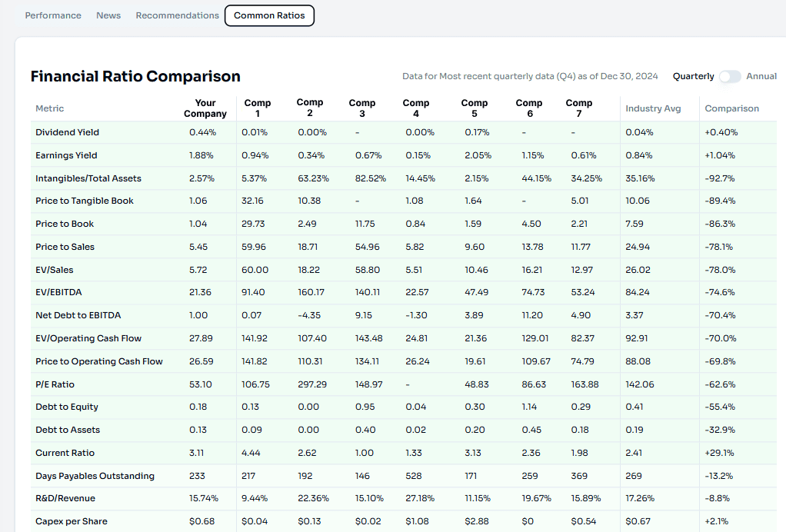Viewport: 786px width, 532px height.
Task: Select the Annual label
Action: tap(761, 76)
